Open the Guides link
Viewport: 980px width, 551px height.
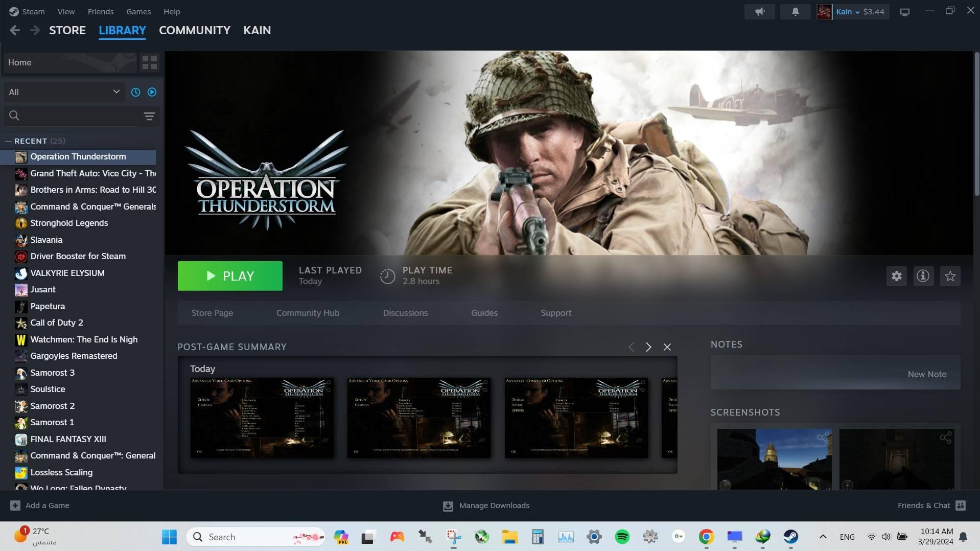(484, 313)
